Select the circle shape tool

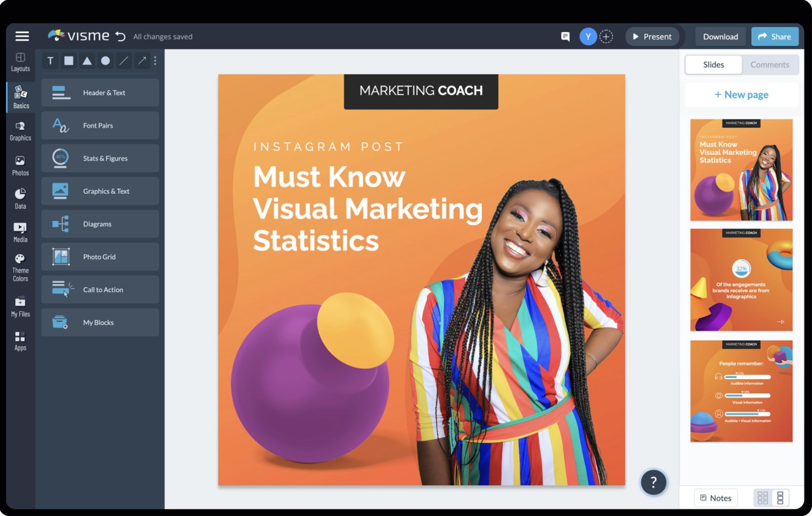click(x=106, y=61)
